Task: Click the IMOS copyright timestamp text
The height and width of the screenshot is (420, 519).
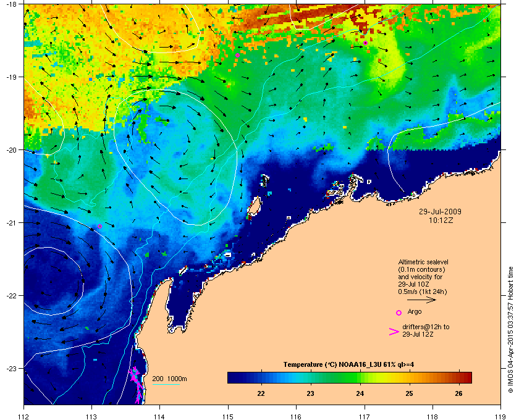Action: tap(511, 331)
